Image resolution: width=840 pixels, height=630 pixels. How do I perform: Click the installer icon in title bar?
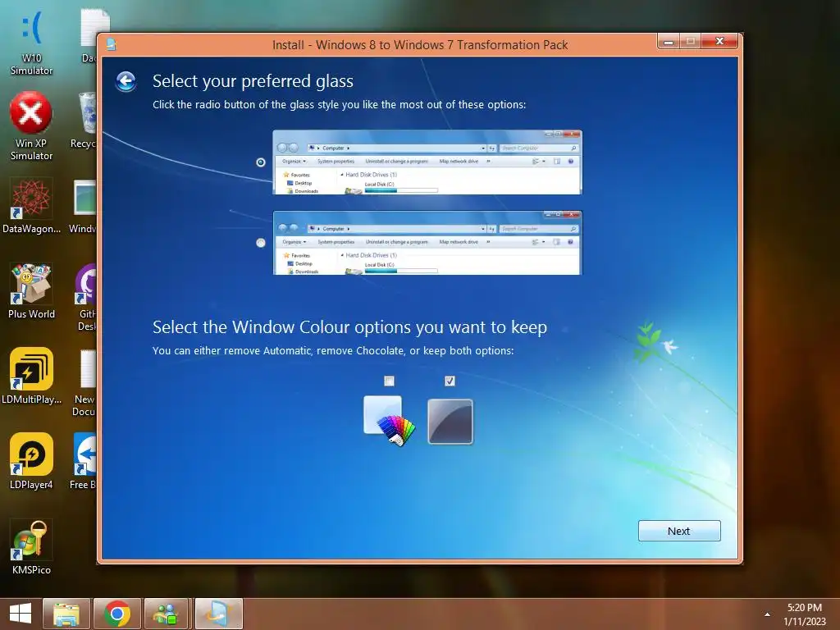coord(111,44)
